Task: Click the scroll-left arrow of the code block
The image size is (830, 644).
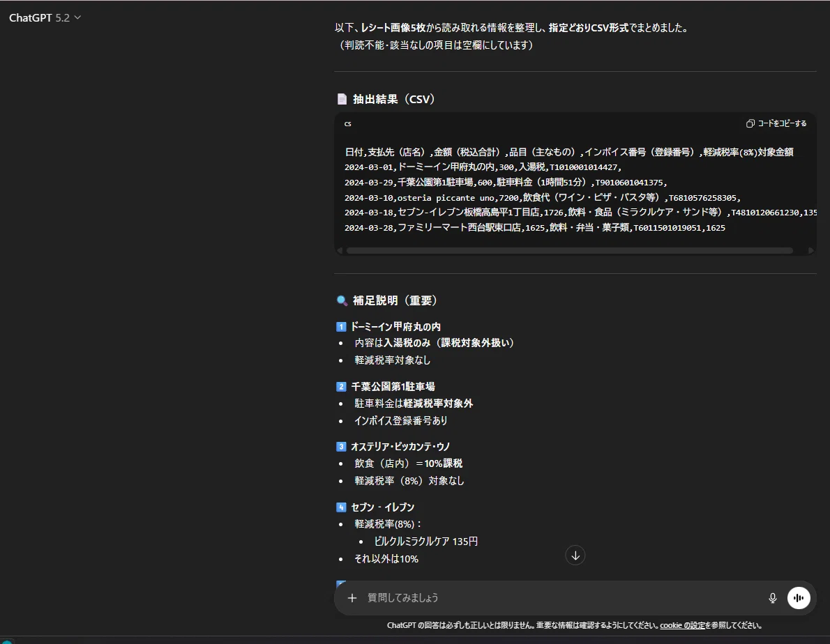Action: [340, 251]
